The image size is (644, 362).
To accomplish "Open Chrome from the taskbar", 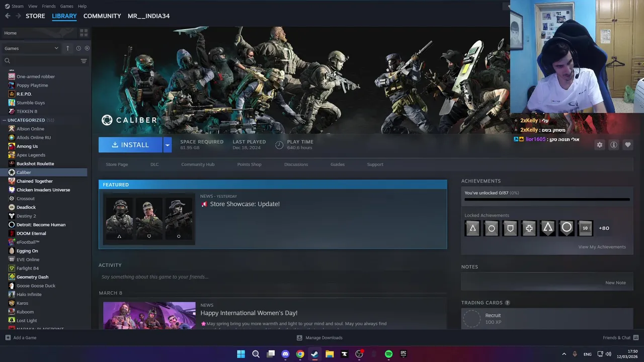I will [x=300, y=354].
